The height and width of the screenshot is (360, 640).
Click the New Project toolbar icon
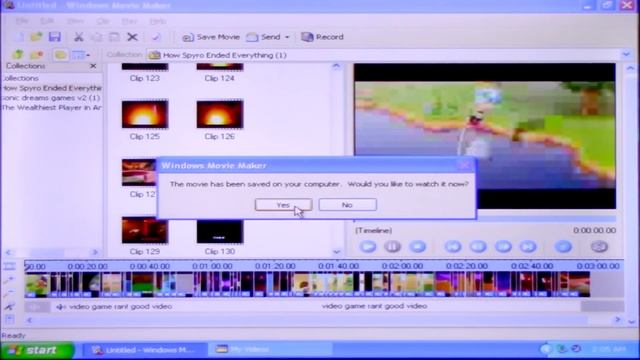coord(19,37)
